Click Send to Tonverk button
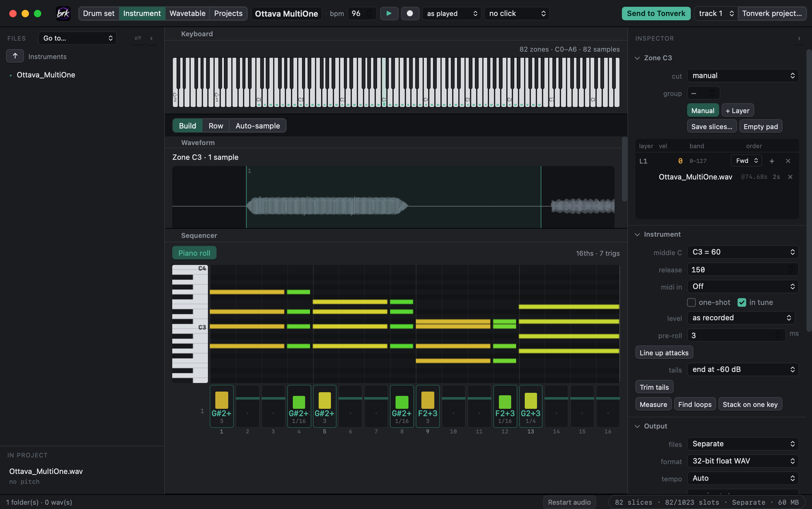This screenshot has width=812, height=509. point(656,14)
